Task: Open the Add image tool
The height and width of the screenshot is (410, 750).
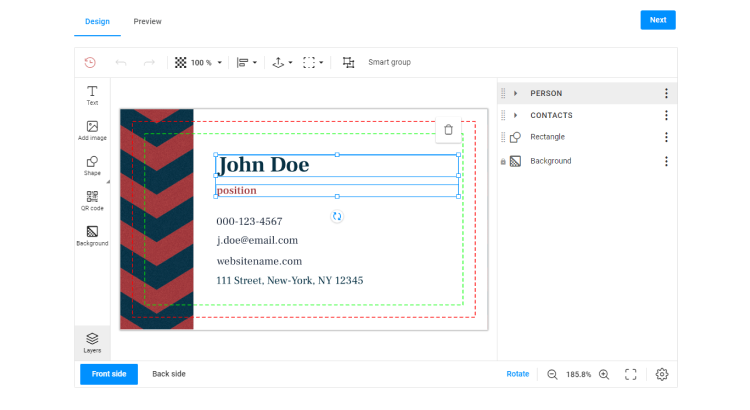Action: point(92,131)
